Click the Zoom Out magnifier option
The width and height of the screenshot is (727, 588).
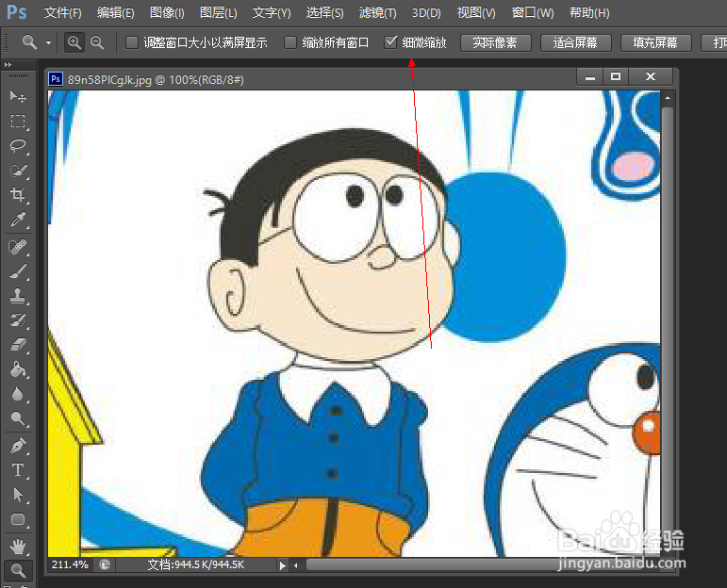click(x=97, y=42)
